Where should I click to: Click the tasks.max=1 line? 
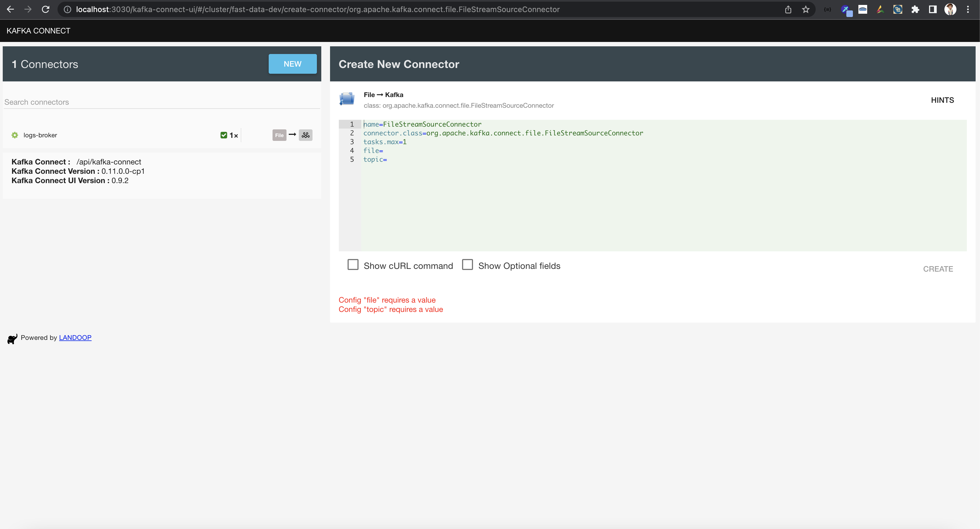(x=385, y=142)
